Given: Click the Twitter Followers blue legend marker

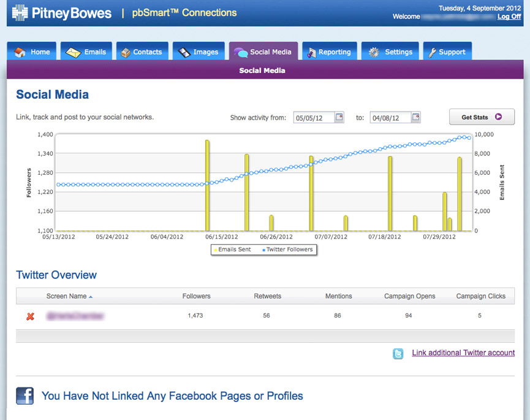Looking at the screenshot, I should point(263,250).
